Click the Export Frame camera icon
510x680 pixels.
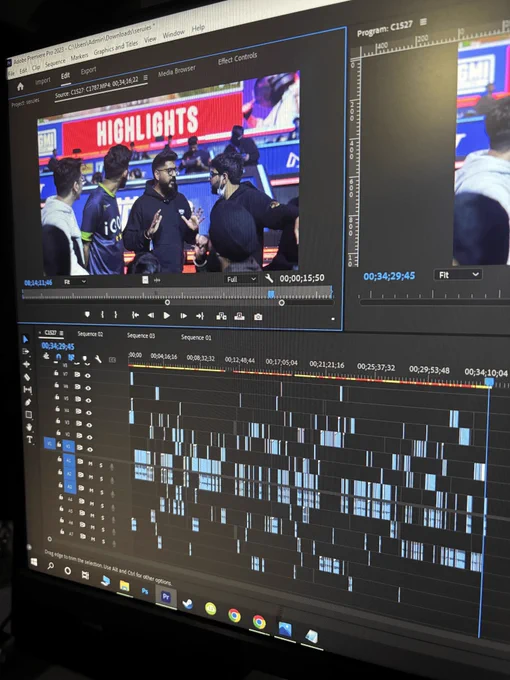coord(258,317)
